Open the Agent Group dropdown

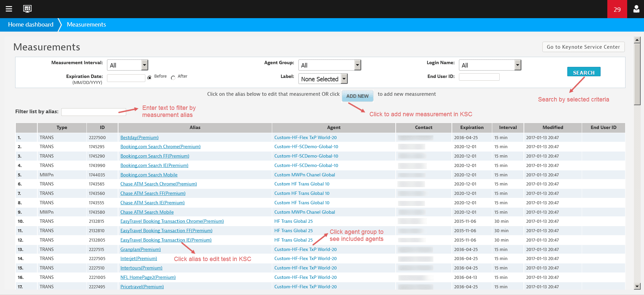click(x=329, y=65)
